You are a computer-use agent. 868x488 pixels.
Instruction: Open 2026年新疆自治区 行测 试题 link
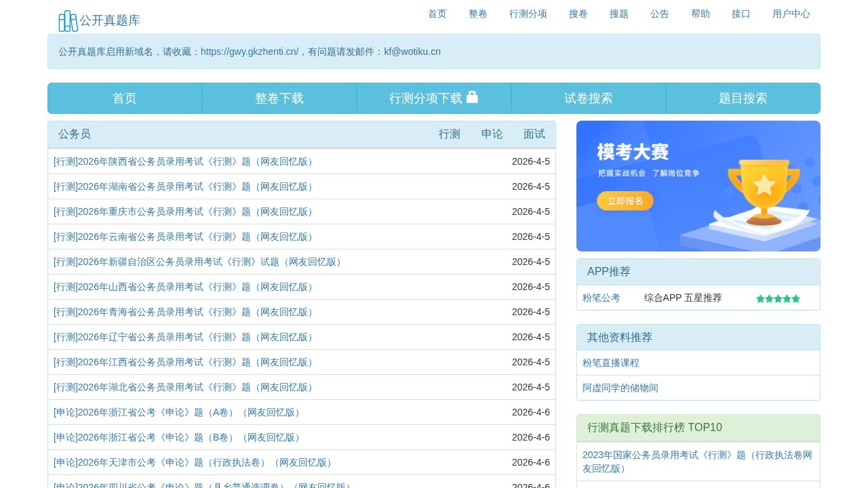[x=199, y=262]
